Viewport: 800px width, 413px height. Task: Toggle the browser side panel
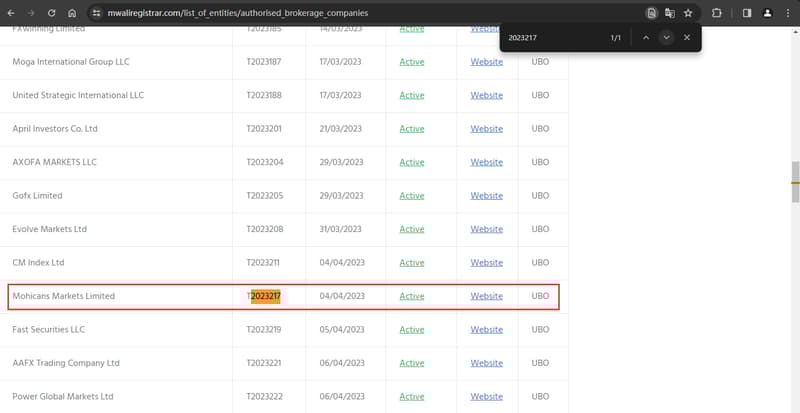(747, 13)
